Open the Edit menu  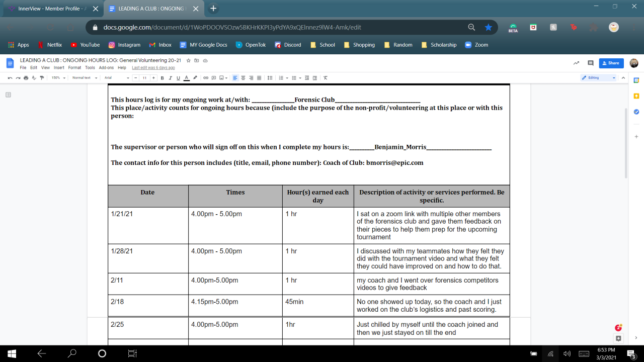34,67
